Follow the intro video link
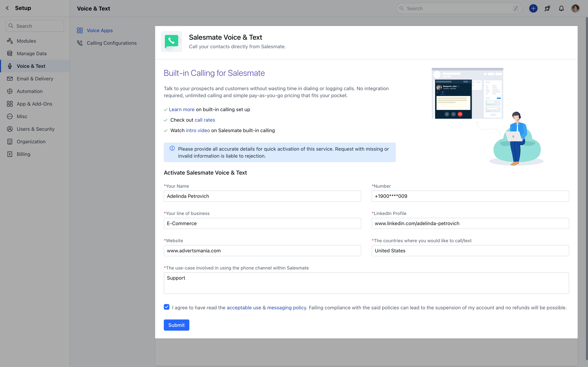Image resolution: width=588 pixels, height=367 pixels. pyautogui.click(x=198, y=130)
